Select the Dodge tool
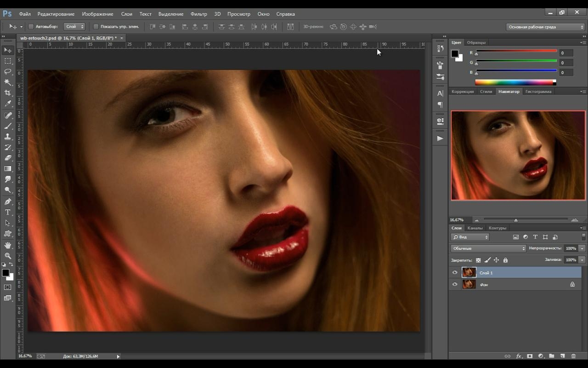This screenshot has width=588, height=368. pyautogui.click(x=8, y=190)
